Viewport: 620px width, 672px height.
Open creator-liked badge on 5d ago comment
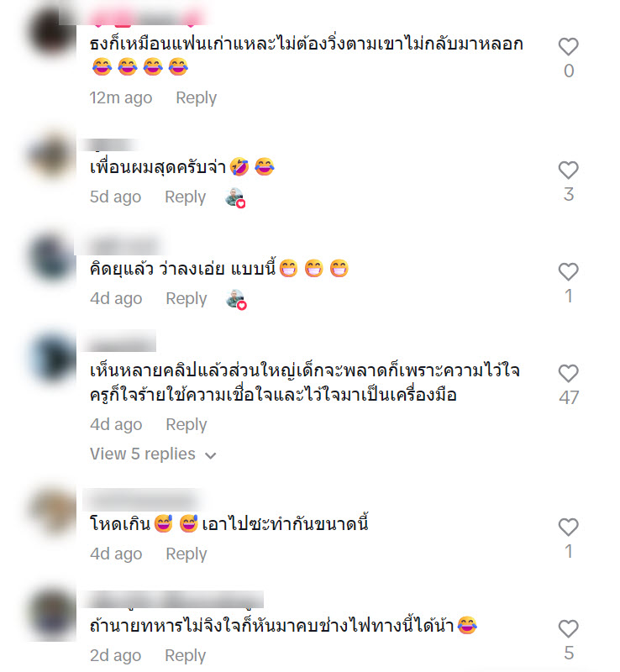pyautogui.click(x=235, y=198)
